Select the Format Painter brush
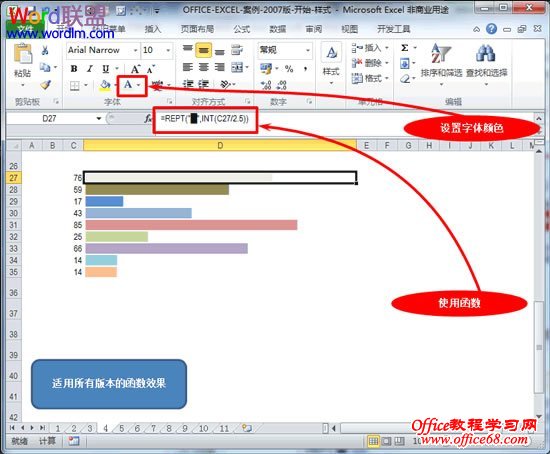The image size is (550, 454). [x=45, y=85]
